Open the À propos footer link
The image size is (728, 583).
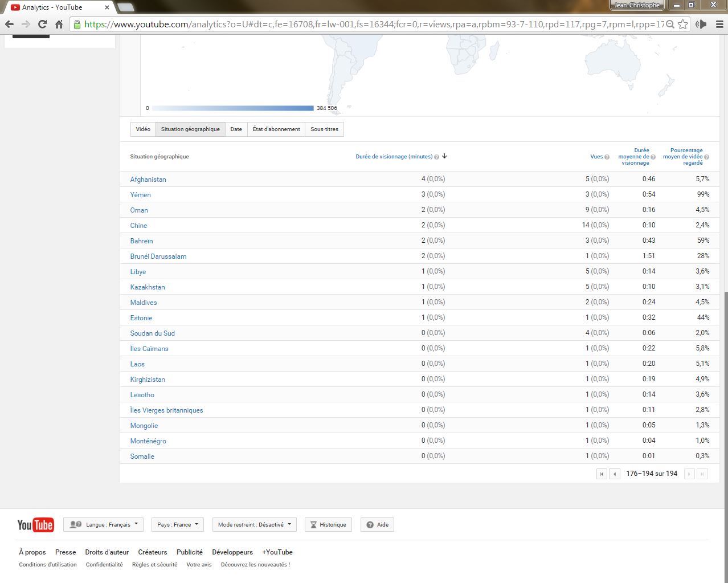[32, 552]
